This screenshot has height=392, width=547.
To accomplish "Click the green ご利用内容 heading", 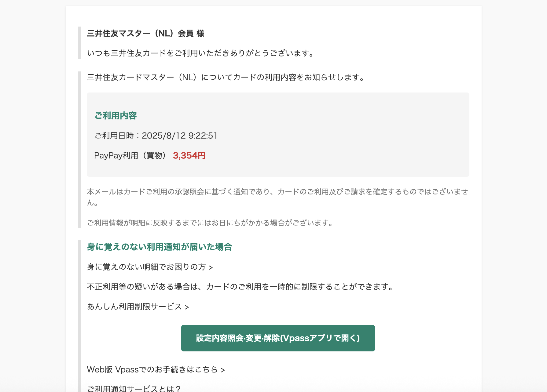I will (116, 116).
